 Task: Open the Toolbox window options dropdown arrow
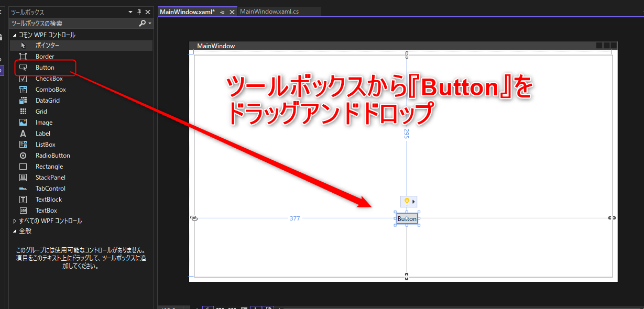[130, 12]
